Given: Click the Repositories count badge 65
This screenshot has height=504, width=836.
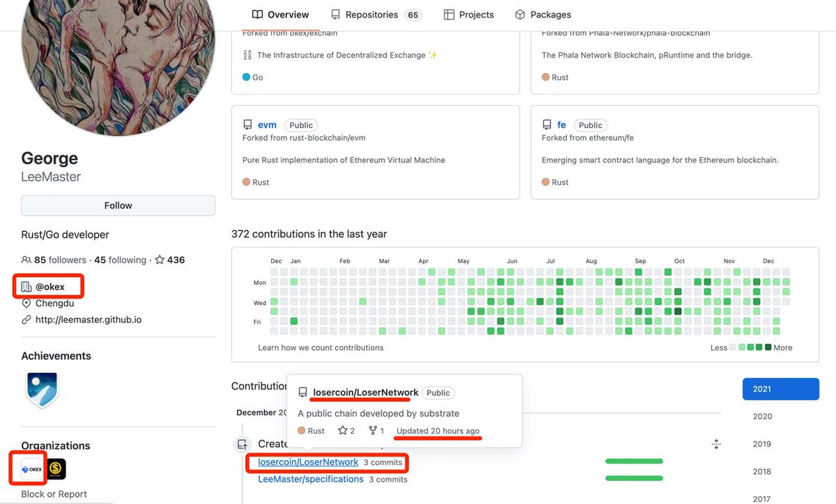Looking at the screenshot, I should [413, 15].
